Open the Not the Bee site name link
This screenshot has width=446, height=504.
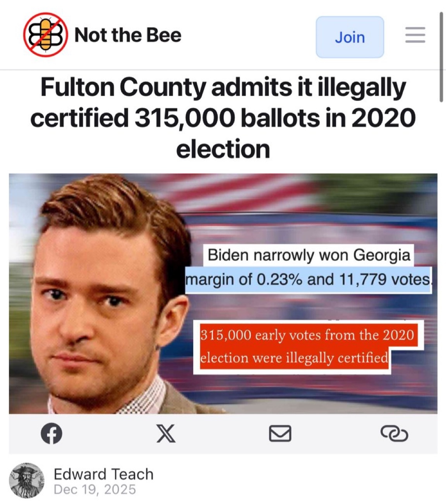(128, 35)
